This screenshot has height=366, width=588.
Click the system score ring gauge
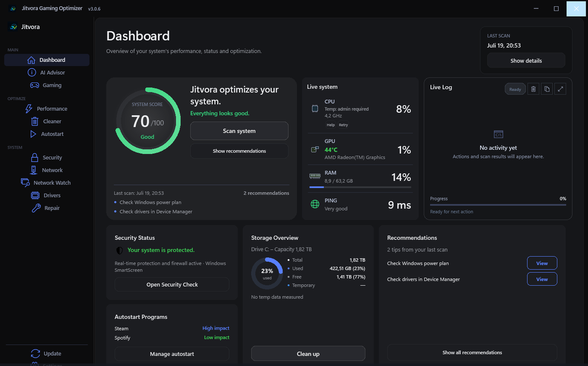[x=147, y=121]
